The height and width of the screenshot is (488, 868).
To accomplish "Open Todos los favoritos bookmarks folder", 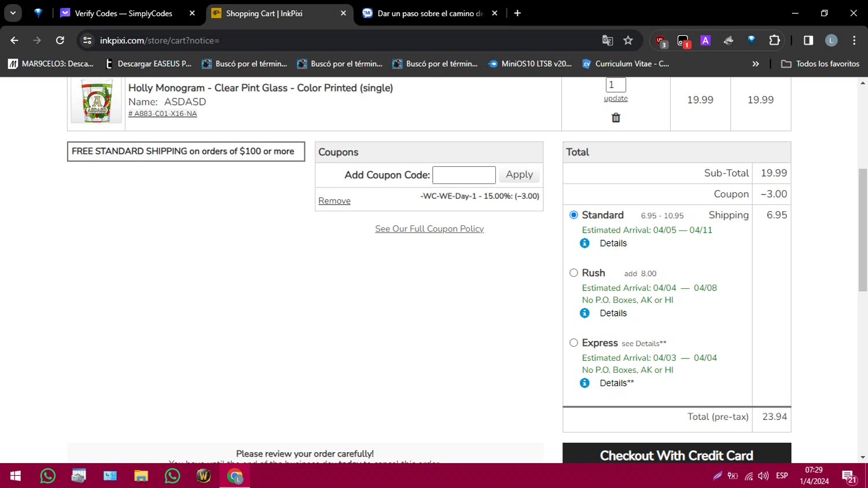I will (820, 64).
